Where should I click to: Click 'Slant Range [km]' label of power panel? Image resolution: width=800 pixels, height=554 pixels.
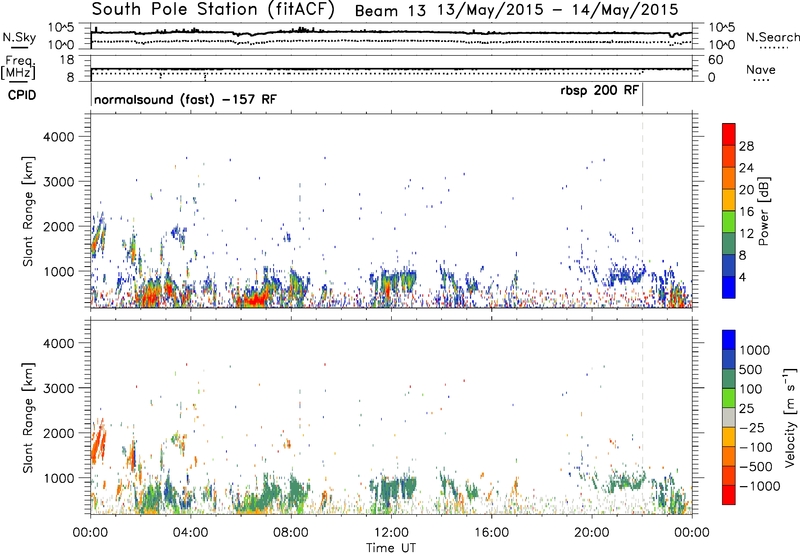click(28, 211)
